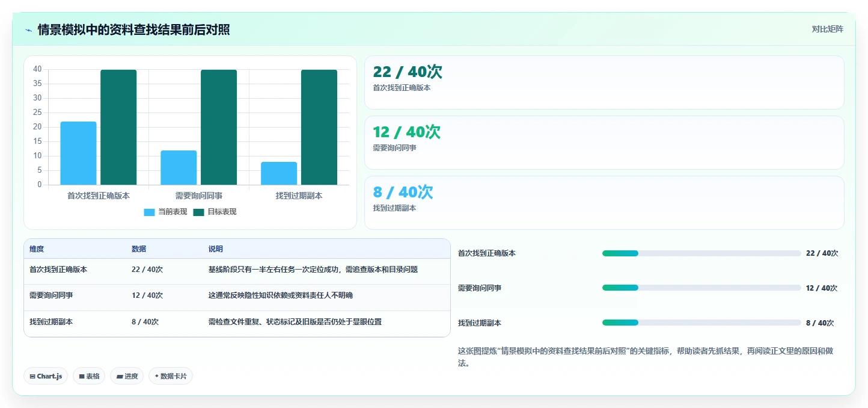Click the 基线阶段只有一半左右任务 description cell
Image resolution: width=868 pixels, height=408 pixels.
[x=313, y=270]
